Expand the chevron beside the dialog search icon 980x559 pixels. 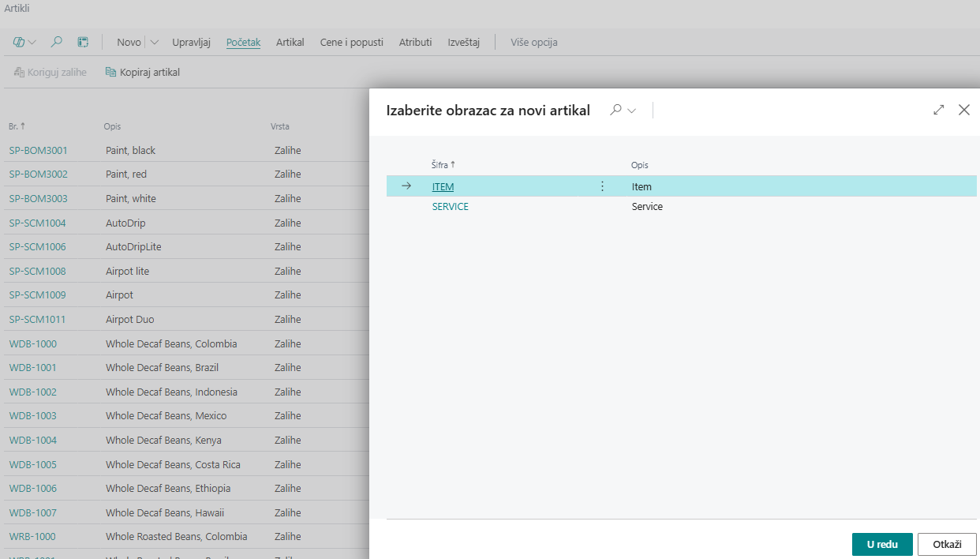point(632,111)
